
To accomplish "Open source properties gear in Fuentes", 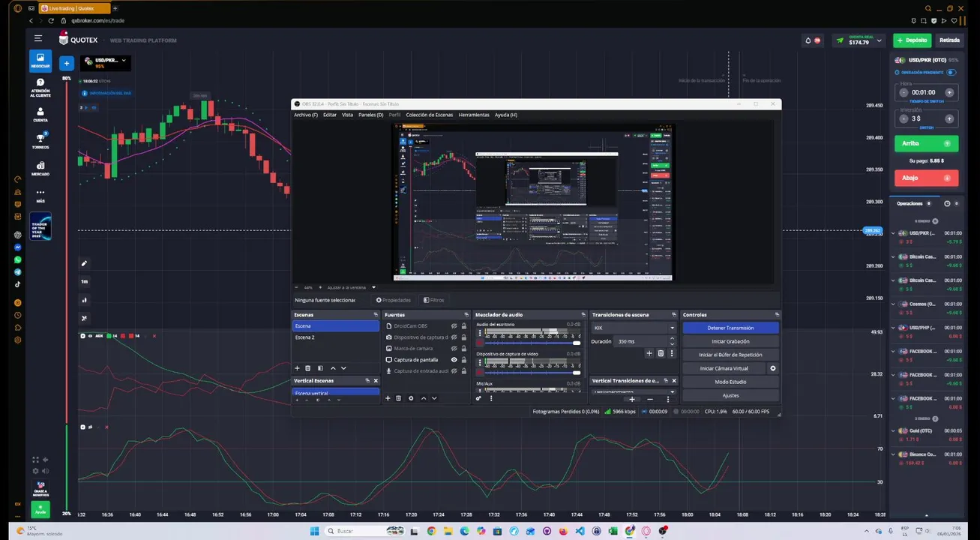I will (x=411, y=398).
